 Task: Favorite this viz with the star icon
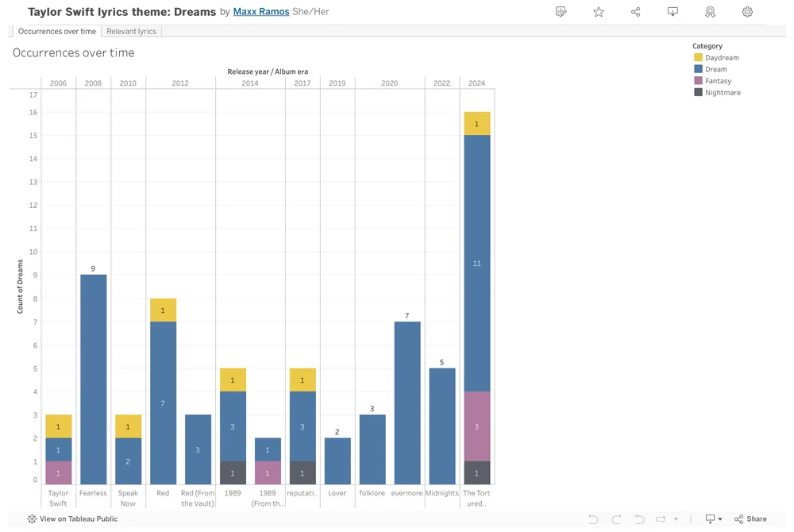[598, 11]
